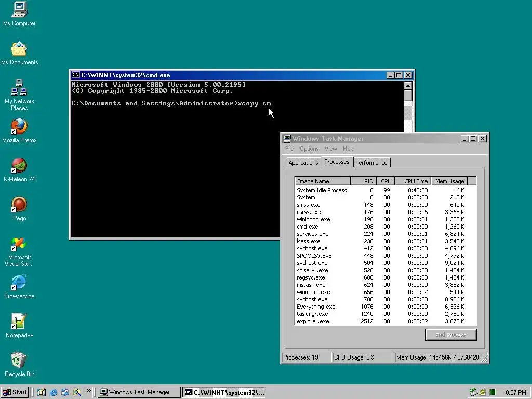The height and width of the screenshot is (399, 532).
Task: Open the cmd.exe title bar system icon
Action: pos(76,75)
